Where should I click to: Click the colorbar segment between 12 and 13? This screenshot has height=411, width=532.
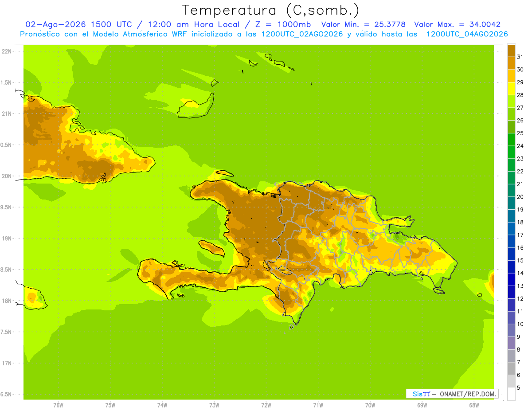(511, 292)
